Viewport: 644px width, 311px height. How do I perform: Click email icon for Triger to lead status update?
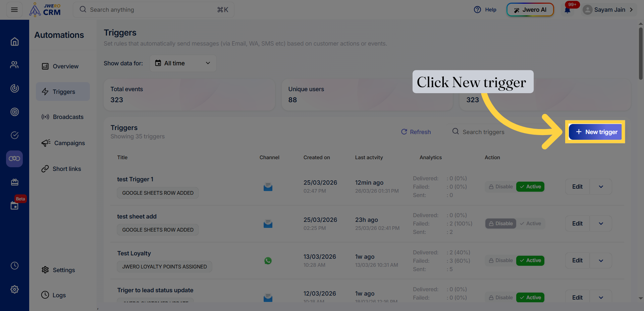[x=268, y=298]
